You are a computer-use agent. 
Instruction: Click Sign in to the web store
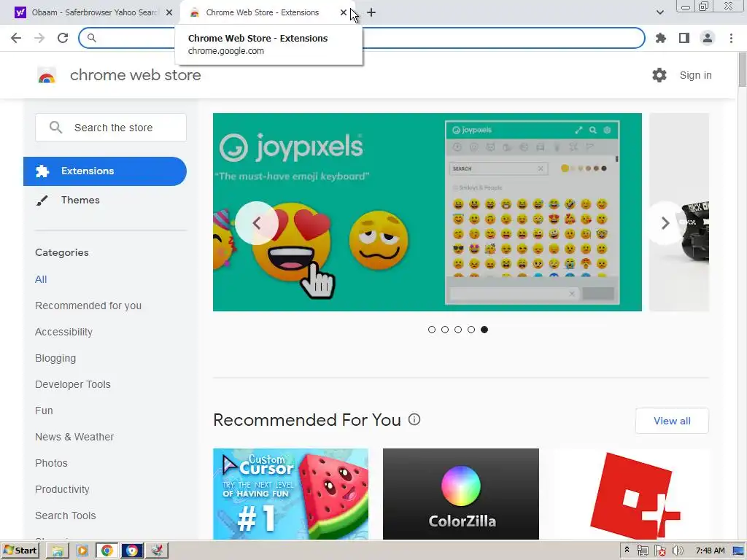pyautogui.click(x=695, y=75)
